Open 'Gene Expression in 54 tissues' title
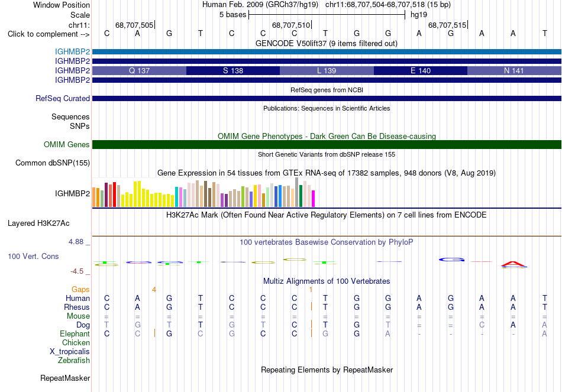This screenshot has width=562, height=392. pos(327,173)
